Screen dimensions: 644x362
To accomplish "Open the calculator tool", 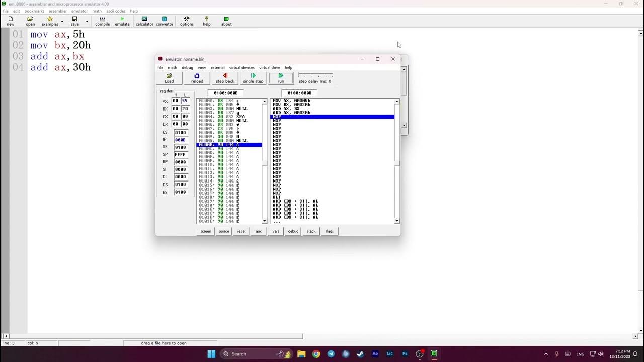I will pyautogui.click(x=144, y=21).
